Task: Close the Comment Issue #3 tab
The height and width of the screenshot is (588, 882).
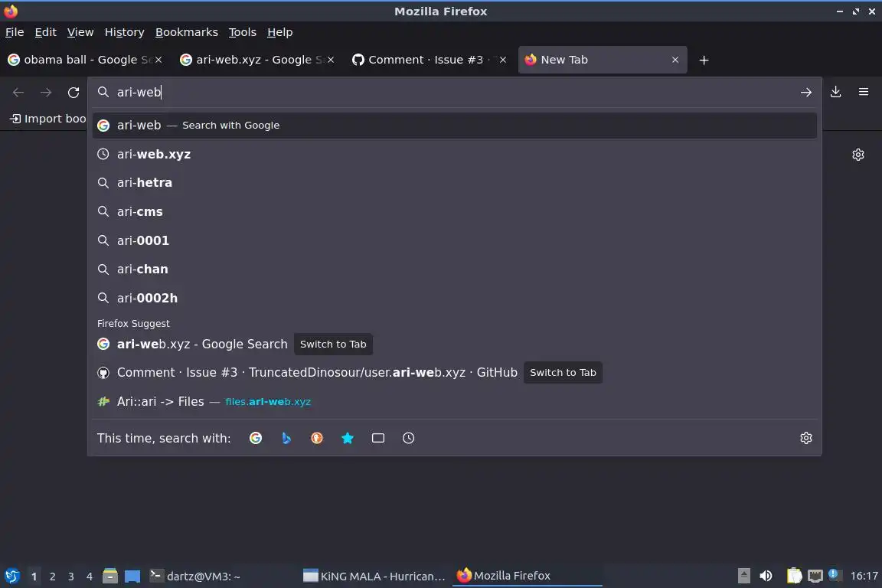Action: 503,60
